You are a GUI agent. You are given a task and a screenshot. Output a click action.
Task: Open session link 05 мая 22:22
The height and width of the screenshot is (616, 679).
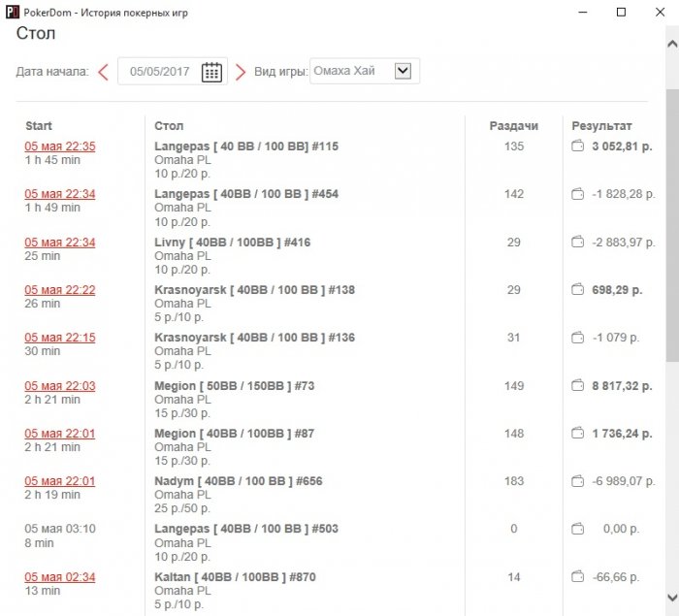60,290
